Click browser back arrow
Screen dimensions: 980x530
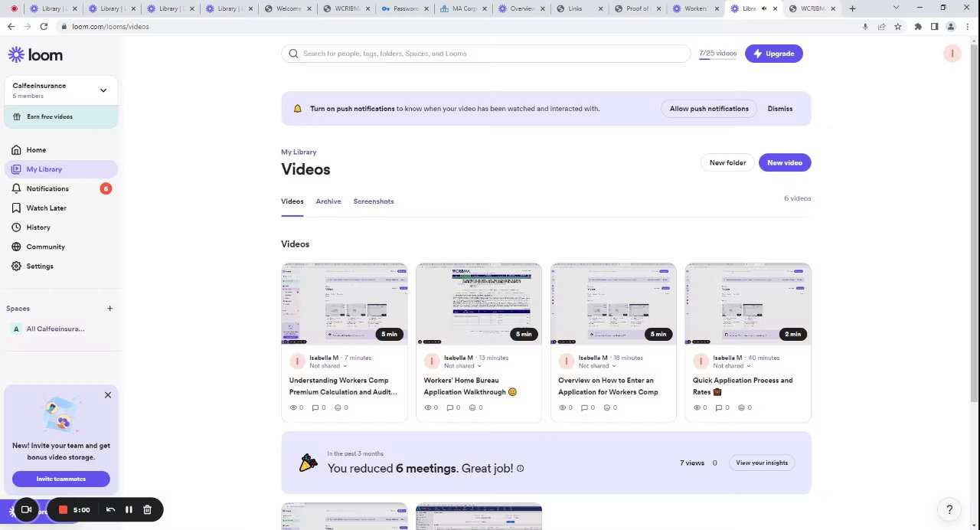(11, 26)
